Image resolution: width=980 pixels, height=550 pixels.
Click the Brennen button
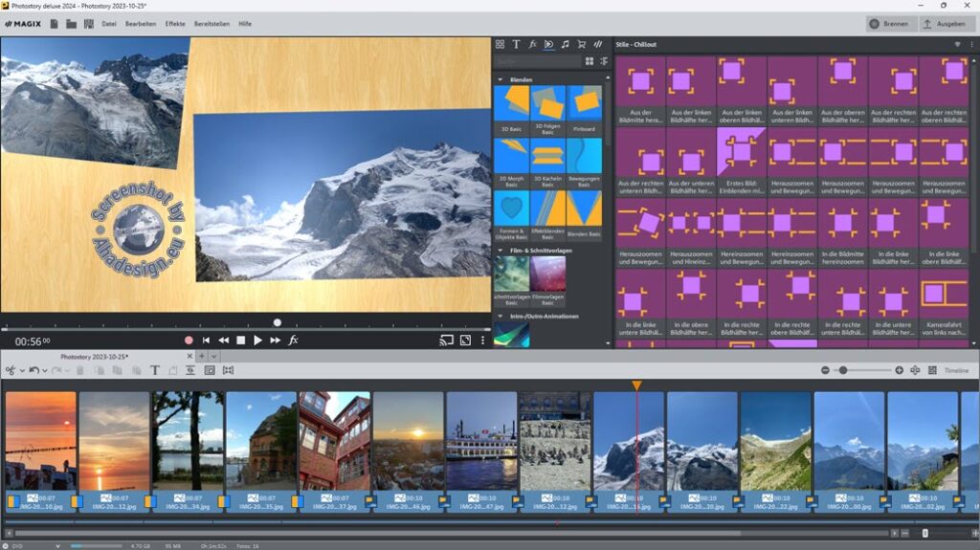point(890,24)
